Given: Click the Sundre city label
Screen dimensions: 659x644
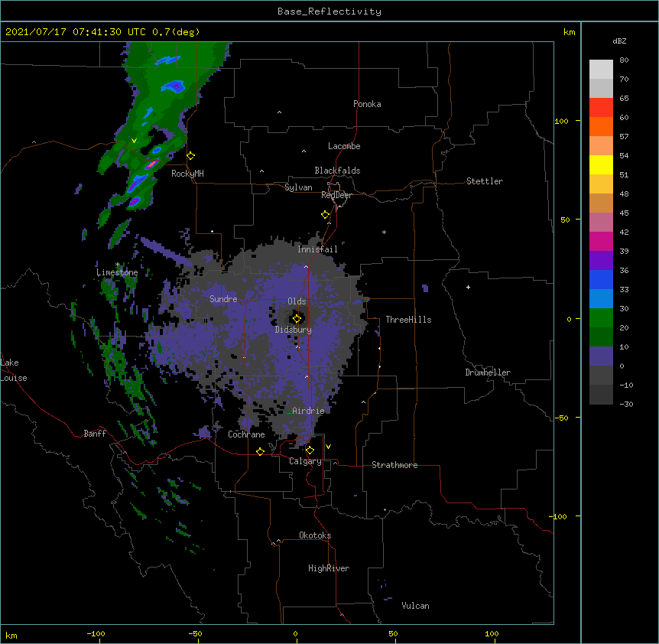Looking at the screenshot, I should pyautogui.click(x=223, y=299).
